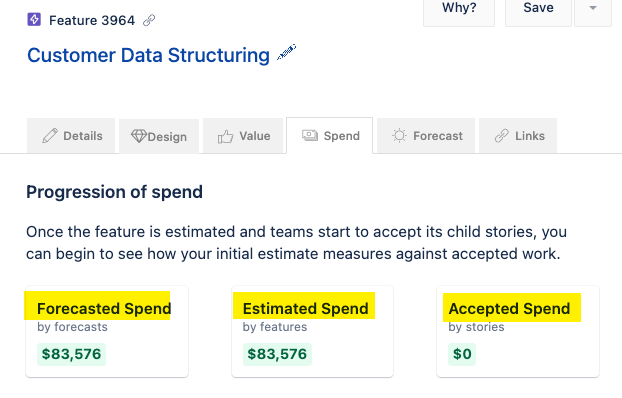Click the Feature 3964 identifier text
Viewport: 622px width, 398px height.
92,20
